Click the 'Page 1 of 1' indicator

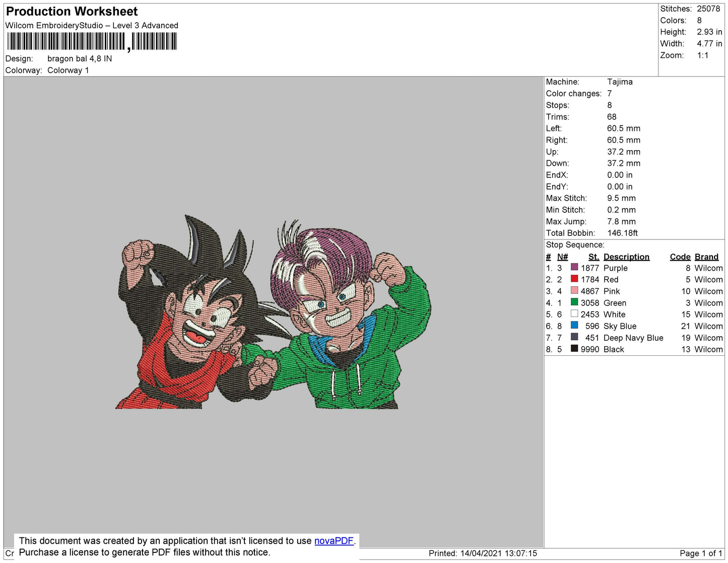[x=701, y=553]
